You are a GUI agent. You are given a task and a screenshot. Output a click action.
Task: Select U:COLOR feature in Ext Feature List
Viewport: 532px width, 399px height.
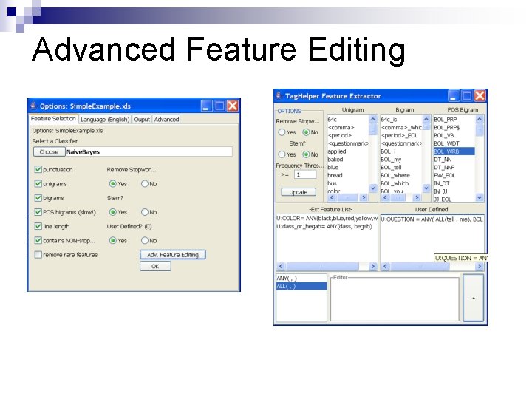click(x=327, y=219)
